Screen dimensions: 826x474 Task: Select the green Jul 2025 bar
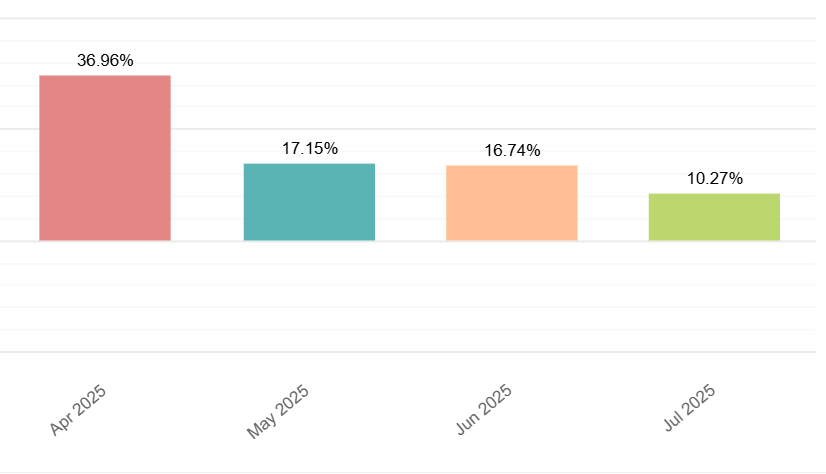click(714, 218)
